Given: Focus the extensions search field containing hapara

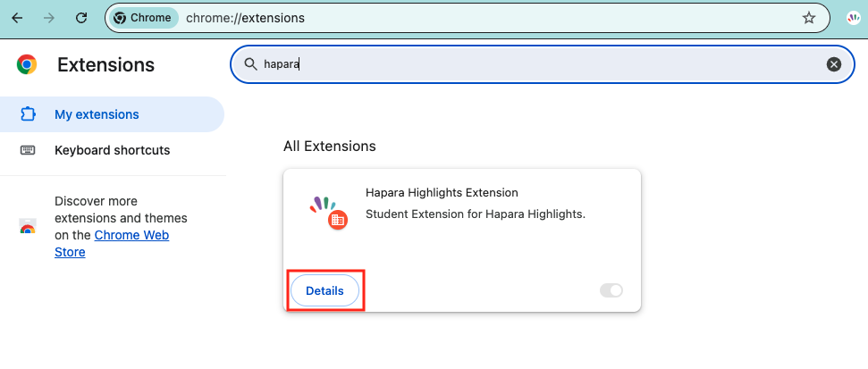Looking at the screenshot, I should point(543,64).
